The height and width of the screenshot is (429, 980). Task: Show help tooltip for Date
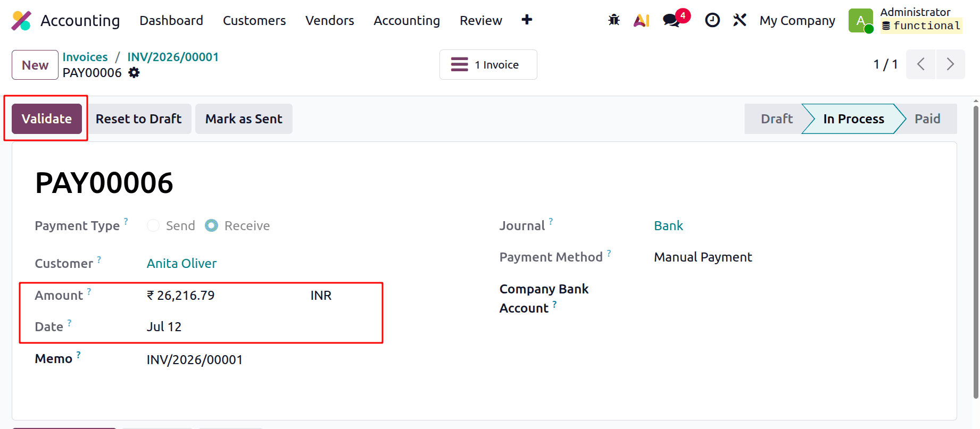point(69,323)
